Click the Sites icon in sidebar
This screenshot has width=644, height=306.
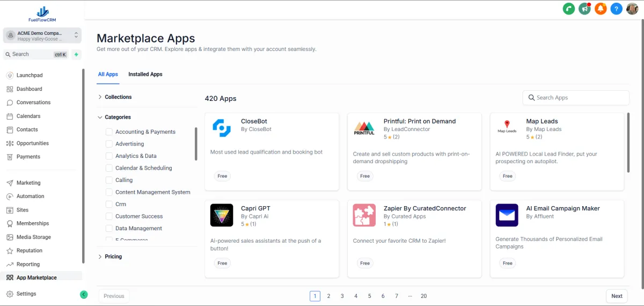(x=10, y=210)
